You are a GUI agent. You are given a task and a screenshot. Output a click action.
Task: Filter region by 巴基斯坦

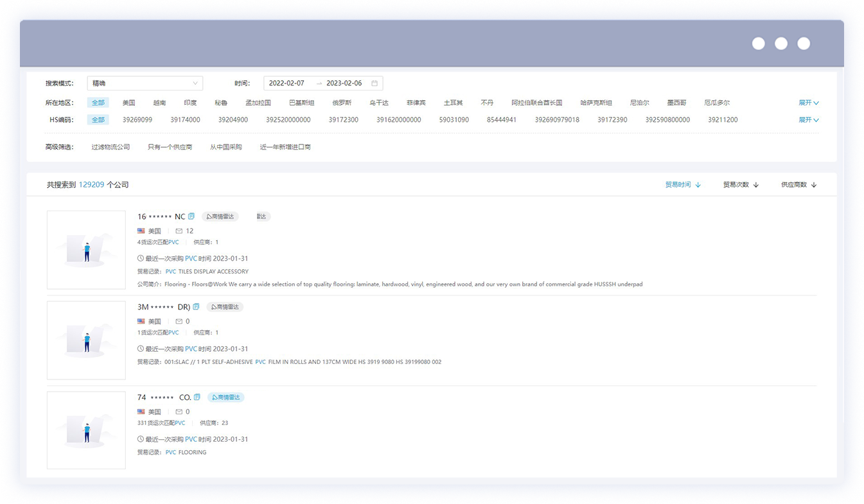click(301, 102)
